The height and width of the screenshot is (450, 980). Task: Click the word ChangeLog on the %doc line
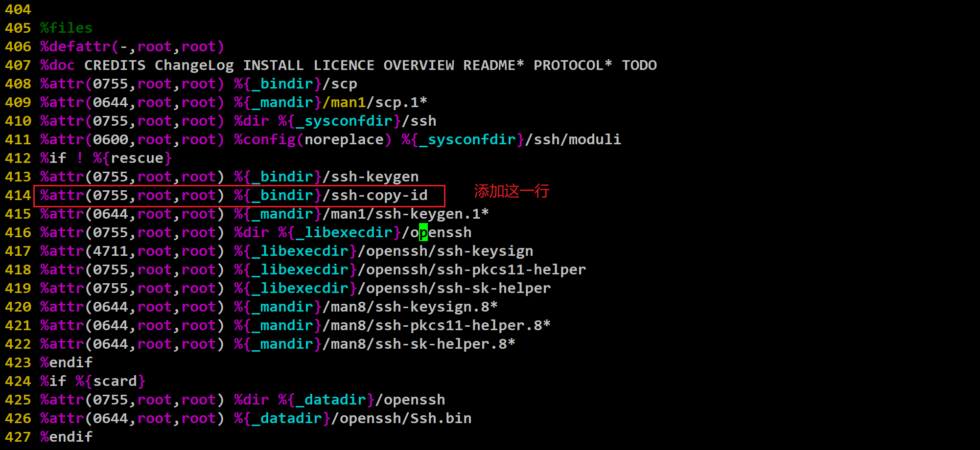[194, 66]
